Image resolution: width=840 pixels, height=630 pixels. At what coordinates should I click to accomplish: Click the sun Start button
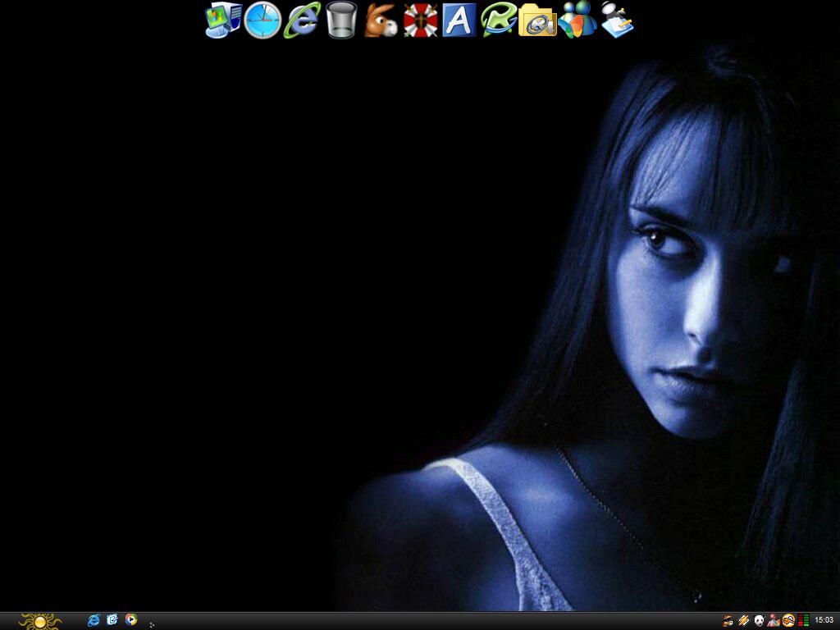tap(39, 621)
